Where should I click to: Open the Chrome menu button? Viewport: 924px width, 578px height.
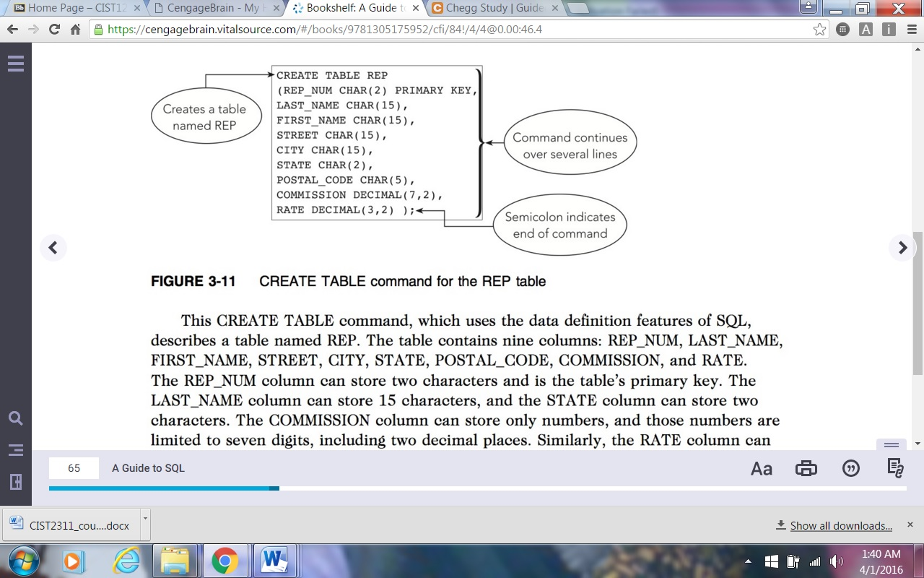coord(910,30)
